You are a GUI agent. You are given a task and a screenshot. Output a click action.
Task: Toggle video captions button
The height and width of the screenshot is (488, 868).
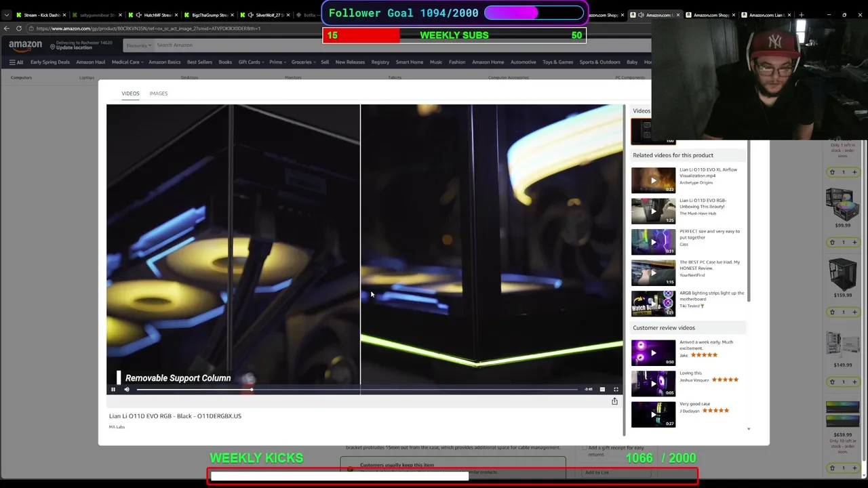click(x=602, y=389)
